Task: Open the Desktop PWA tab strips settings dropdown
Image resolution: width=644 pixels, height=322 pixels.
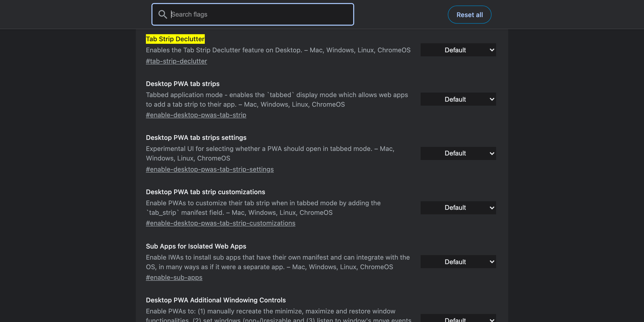Action: 458,153
